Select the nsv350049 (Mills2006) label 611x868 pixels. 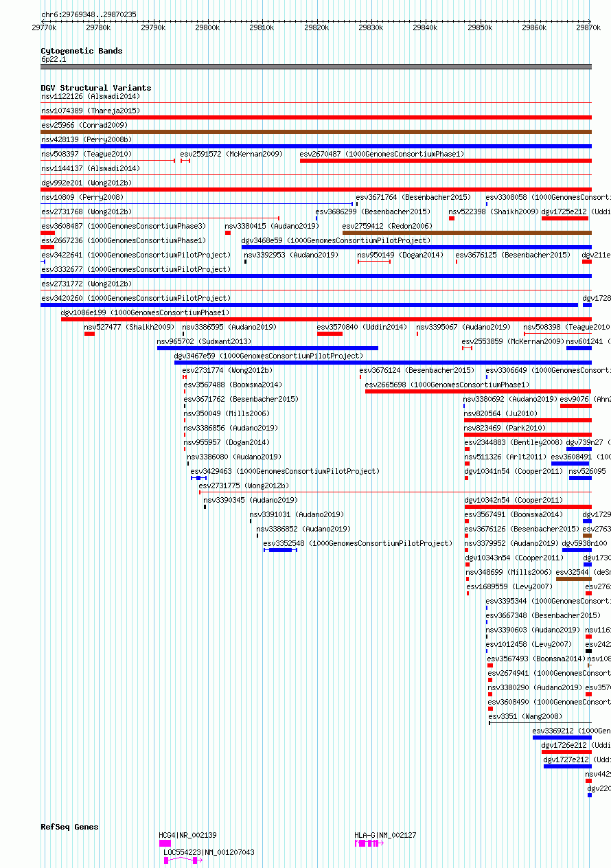tap(227, 413)
